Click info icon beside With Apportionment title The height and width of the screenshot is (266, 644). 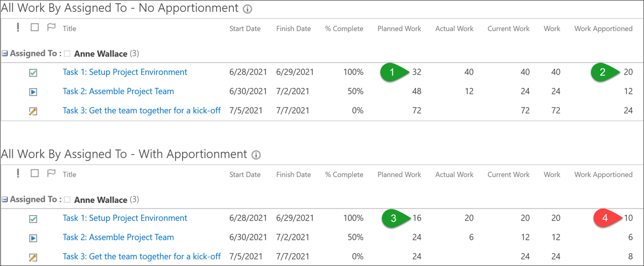click(x=256, y=155)
